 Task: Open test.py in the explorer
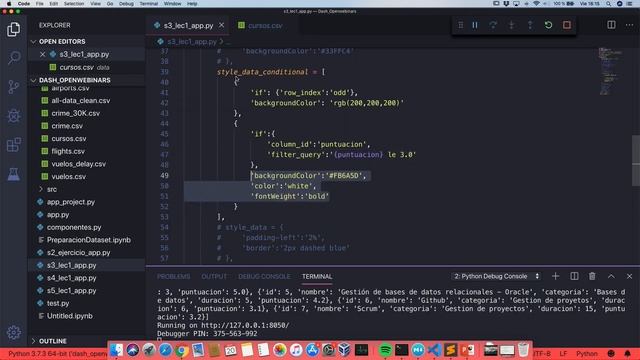(58, 303)
